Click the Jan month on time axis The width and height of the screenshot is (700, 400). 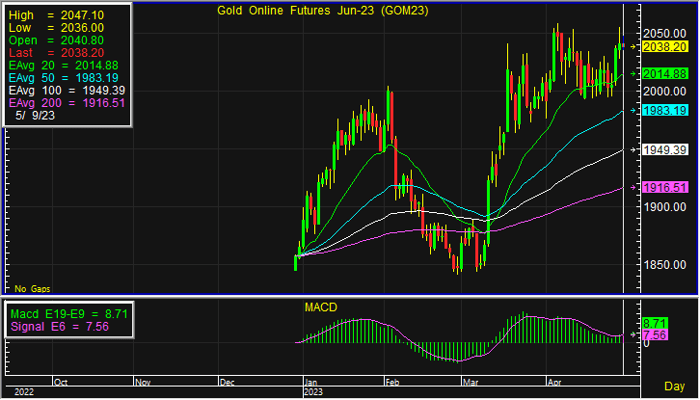[312, 382]
